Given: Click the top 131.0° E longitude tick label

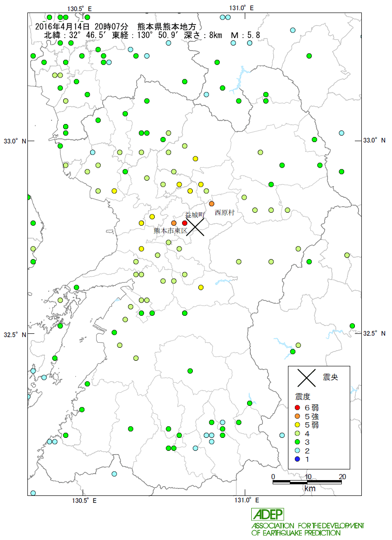Looking at the screenshot, I should (242, 8).
